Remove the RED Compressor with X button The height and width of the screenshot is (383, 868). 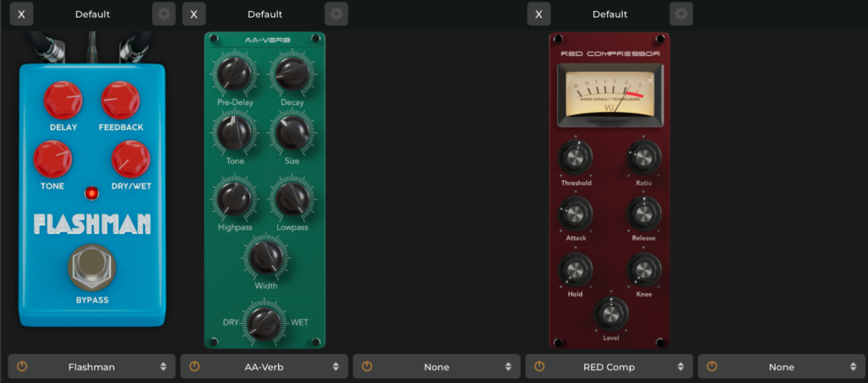[x=538, y=14]
